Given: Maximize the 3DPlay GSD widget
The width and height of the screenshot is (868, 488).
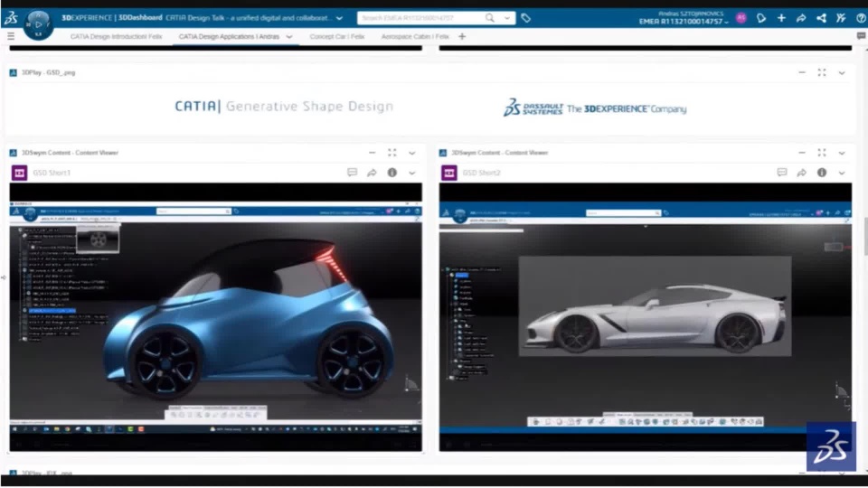Looking at the screenshot, I should click(822, 72).
